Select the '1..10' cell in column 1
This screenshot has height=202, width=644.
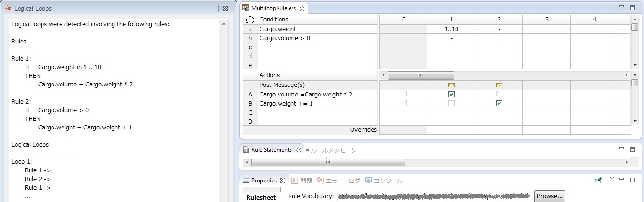pyautogui.click(x=451, y=29)
